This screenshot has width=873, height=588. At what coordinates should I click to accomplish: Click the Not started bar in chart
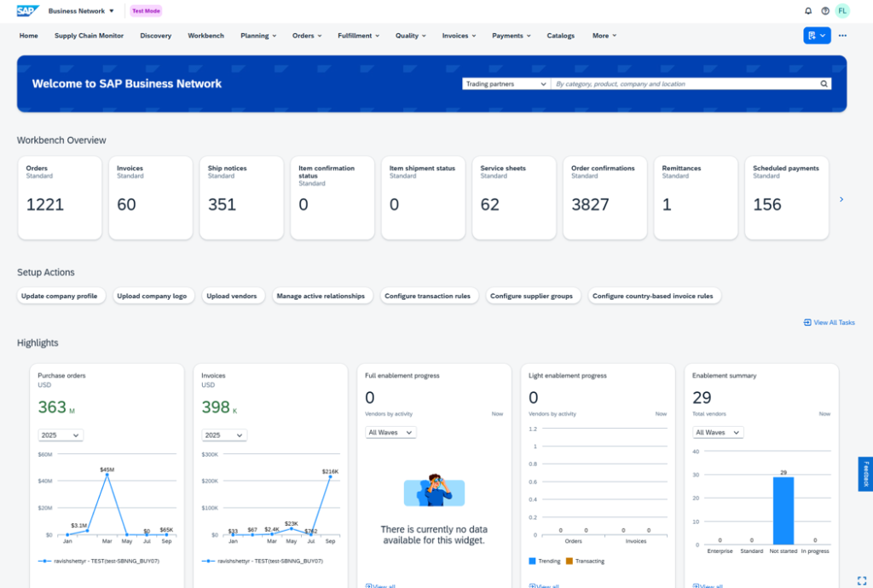point(783,510)
